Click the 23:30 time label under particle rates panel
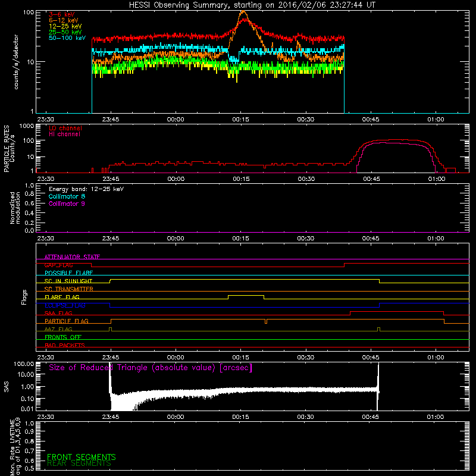This screenshot has width=476, height=476. (x=46, y=179)
